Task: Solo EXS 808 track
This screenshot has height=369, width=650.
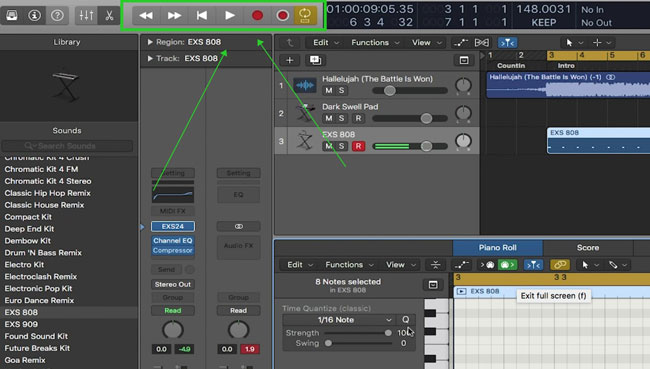Action: coord(341,146)
